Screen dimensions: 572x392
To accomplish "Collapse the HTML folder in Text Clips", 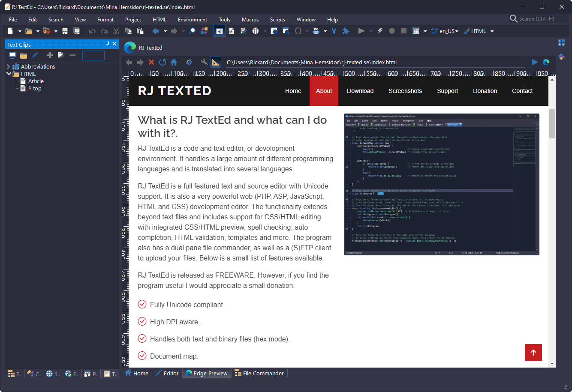I will tap(9, 74).
